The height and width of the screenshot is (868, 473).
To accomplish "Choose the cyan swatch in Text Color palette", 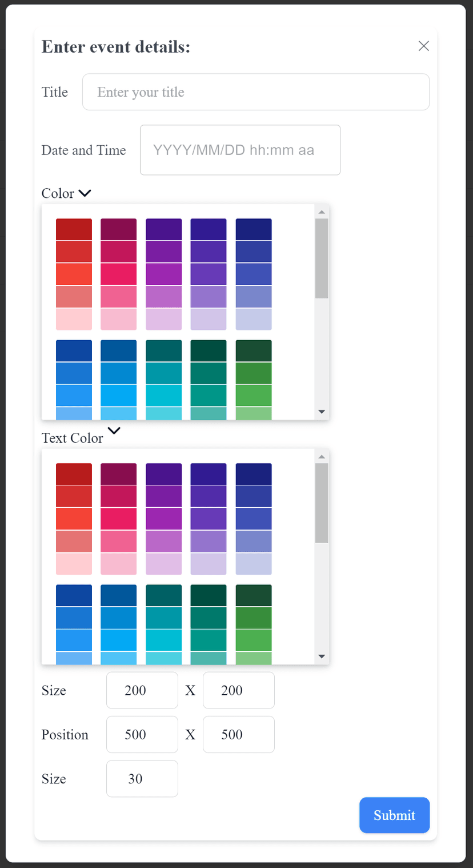I will click(164, 640).
